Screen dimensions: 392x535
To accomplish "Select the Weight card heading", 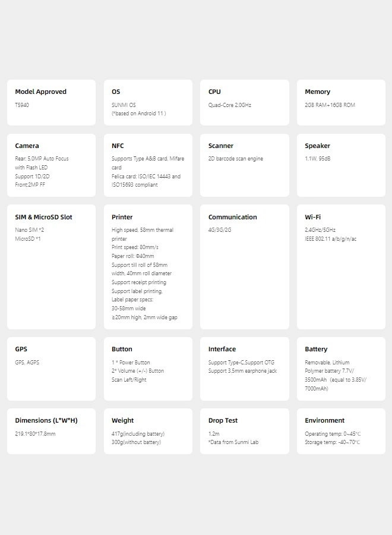I will click(123, 420).
